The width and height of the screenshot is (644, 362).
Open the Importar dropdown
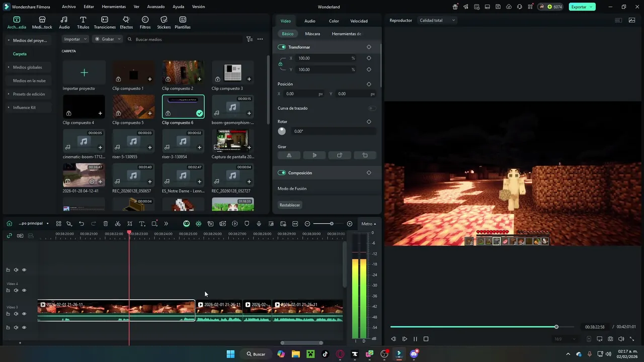[75, 39]
